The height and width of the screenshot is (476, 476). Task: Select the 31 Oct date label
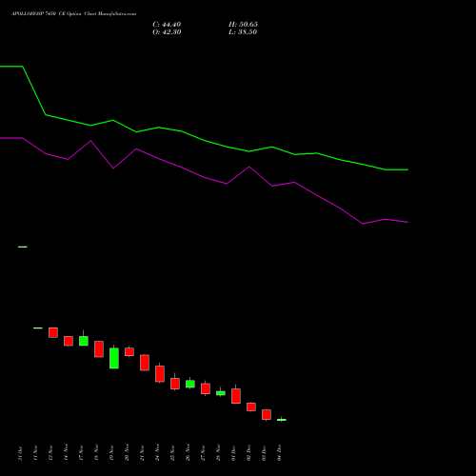(x=20, y=453)
